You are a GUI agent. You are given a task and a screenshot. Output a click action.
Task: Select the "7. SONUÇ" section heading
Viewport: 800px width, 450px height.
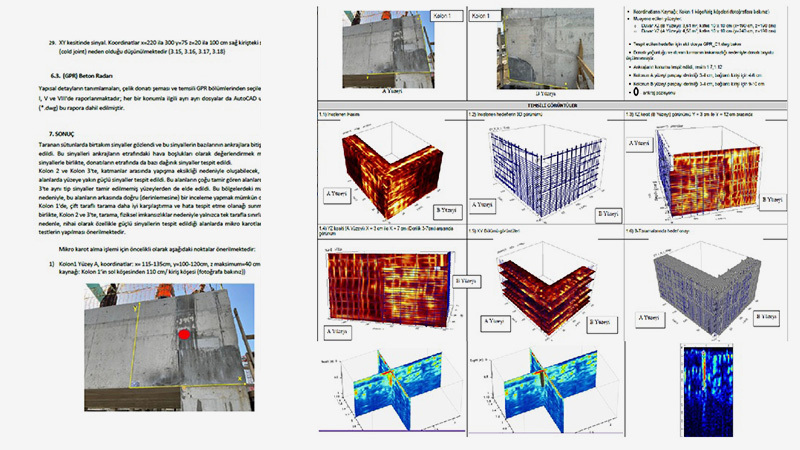pos(70,132)
